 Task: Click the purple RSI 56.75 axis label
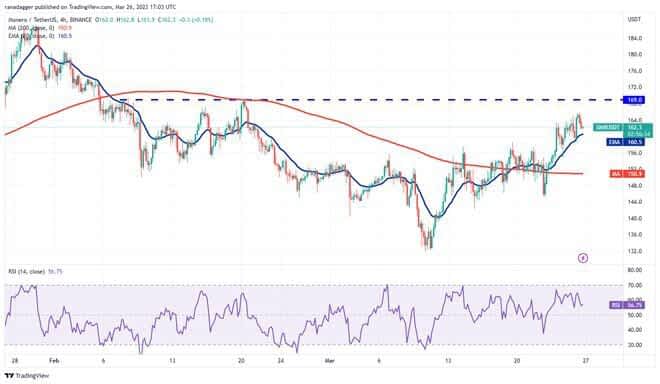point(627,305)
